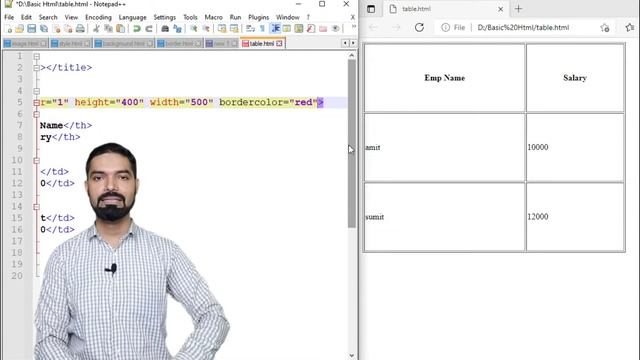Screen dimensions: 640x360
Task: Collapse the table tag fold on line 5
Action: click(37, 102)
